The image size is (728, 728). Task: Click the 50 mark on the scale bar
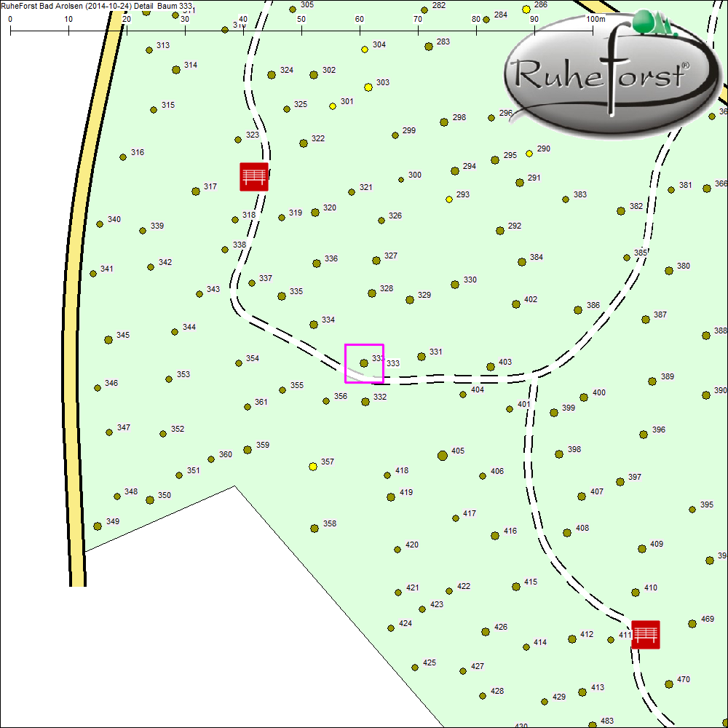tap(301, 31)
